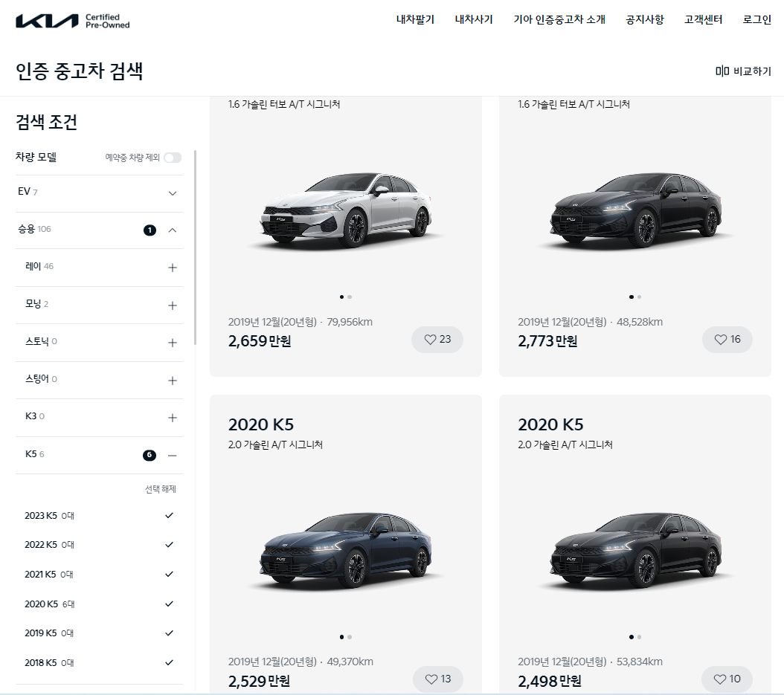Click the 2,659만원 price text
The height and width of the screenshot is (695, 784).
click(x=260, y=341)
